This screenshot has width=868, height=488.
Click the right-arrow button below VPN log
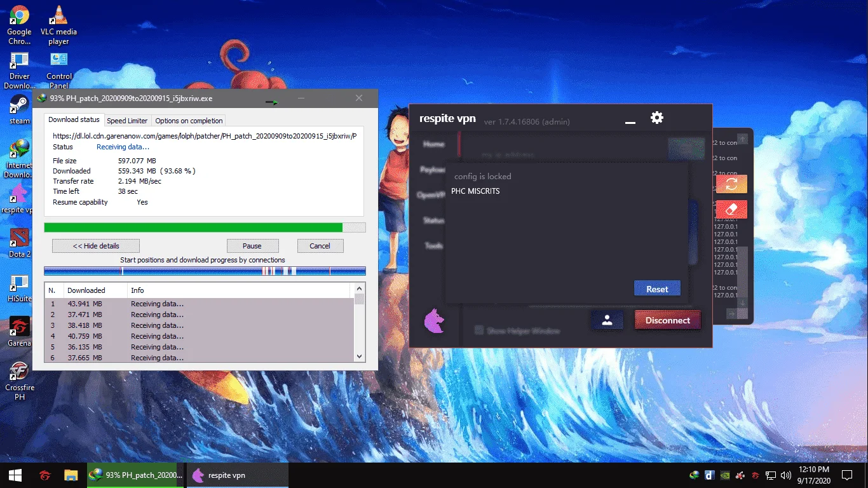click(731, 314)
